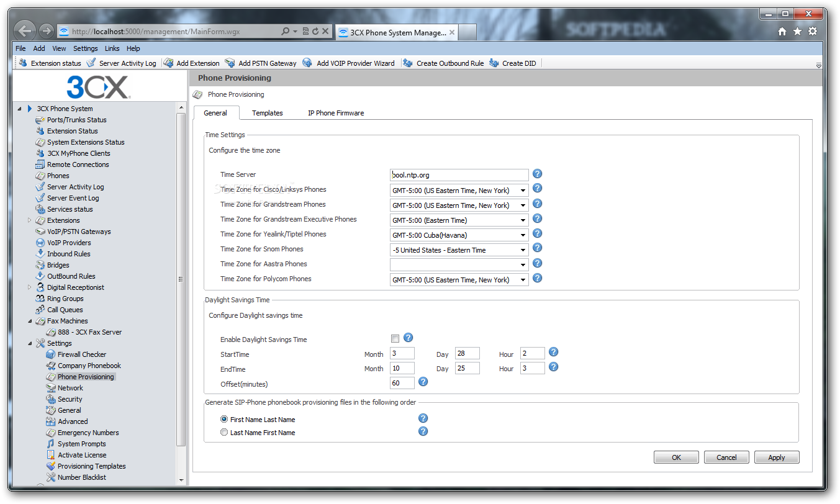This screenshot has height=504, width=840.
Task: Open Grandstream Executive Phones time zone dropdown
Action: 459,220
